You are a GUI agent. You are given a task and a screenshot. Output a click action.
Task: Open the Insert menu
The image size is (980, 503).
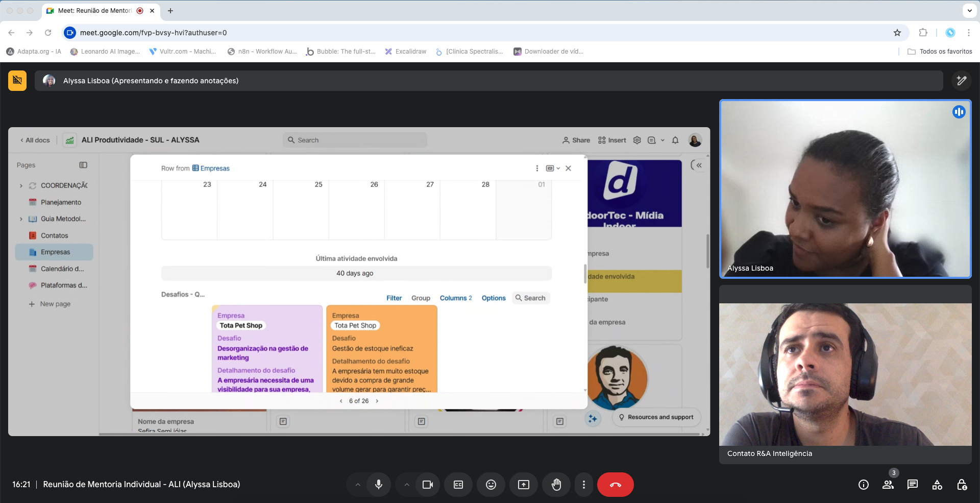click(x=612, y=140)
